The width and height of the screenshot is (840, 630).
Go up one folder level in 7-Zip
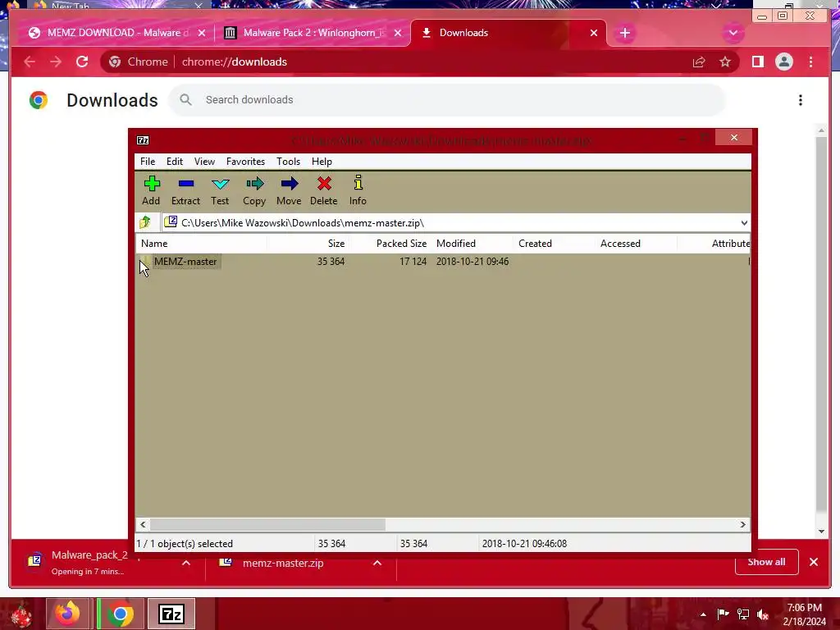pyautogui.click(x=145, y=222)
